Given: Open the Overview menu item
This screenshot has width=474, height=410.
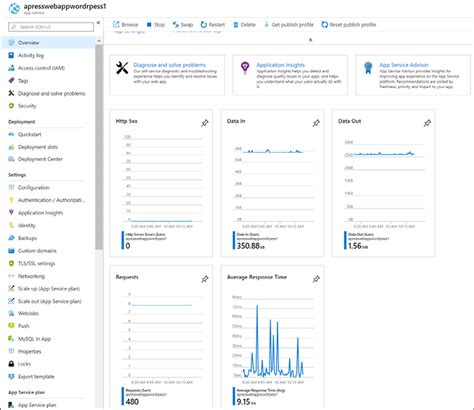Looking at the screenshot, I should 49,43.
